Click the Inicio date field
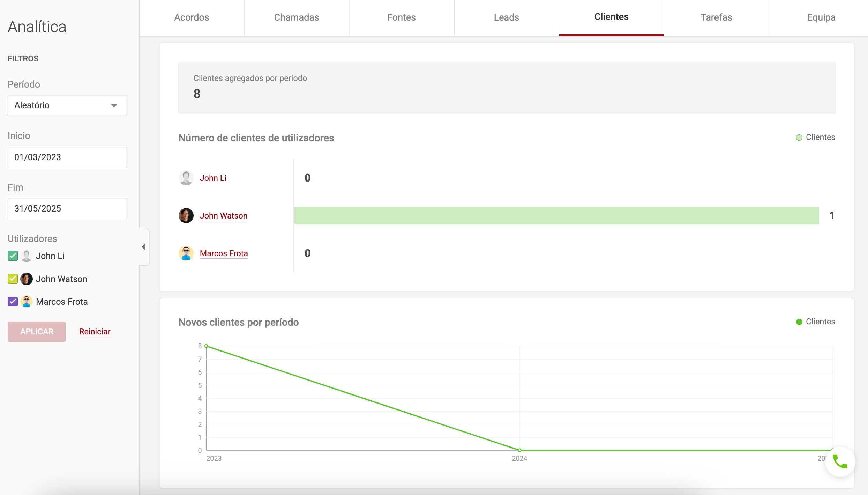868x495 pixels. pyautogui.click(x=67, y=157)
